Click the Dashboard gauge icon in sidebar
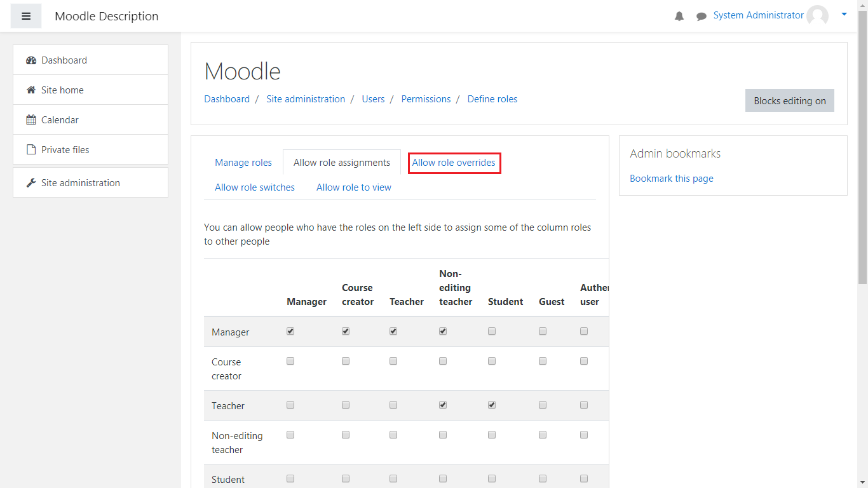868x488 pixels. (31, 60)
